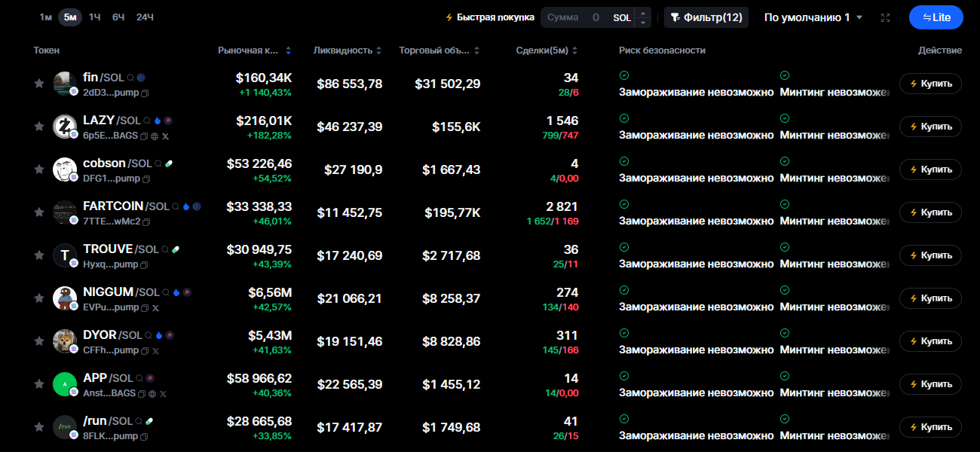Viewport: 980px width, 452px height.
Task: Toggle favorite star for /run token
Action: (38, 427)
